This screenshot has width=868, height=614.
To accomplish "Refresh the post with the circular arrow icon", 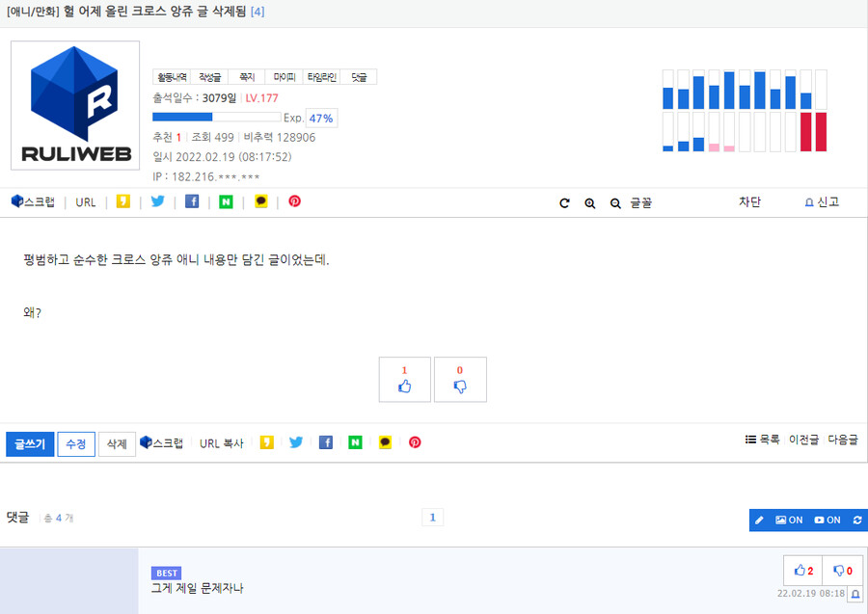I will pos(564,202).
